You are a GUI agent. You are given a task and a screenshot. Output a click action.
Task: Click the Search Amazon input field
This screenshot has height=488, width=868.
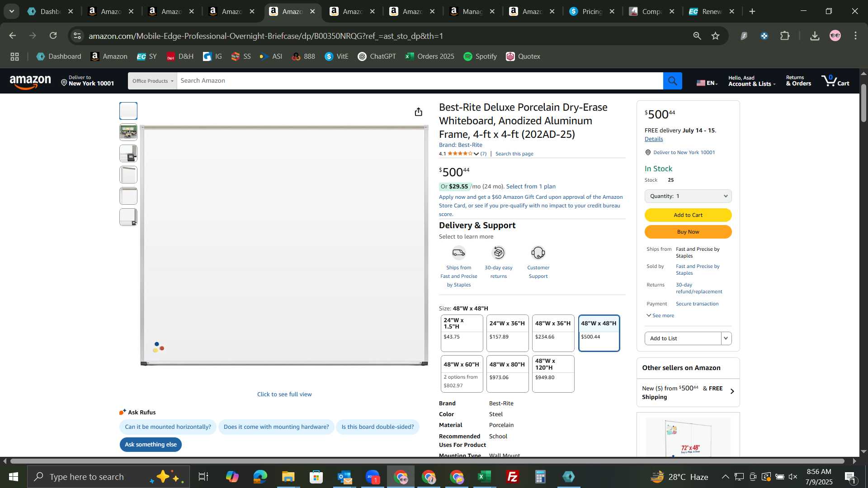[x=420, y=81]
